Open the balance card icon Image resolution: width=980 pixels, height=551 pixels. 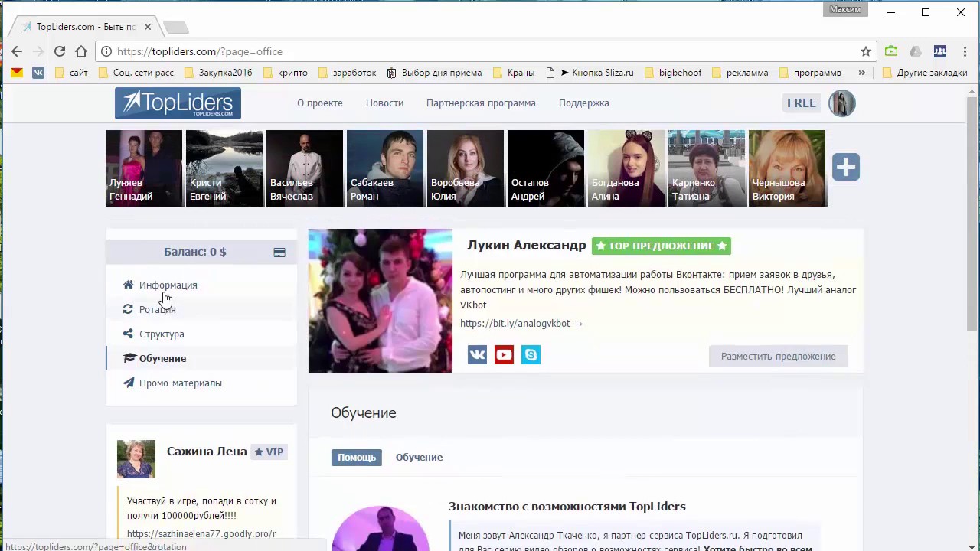279,252
